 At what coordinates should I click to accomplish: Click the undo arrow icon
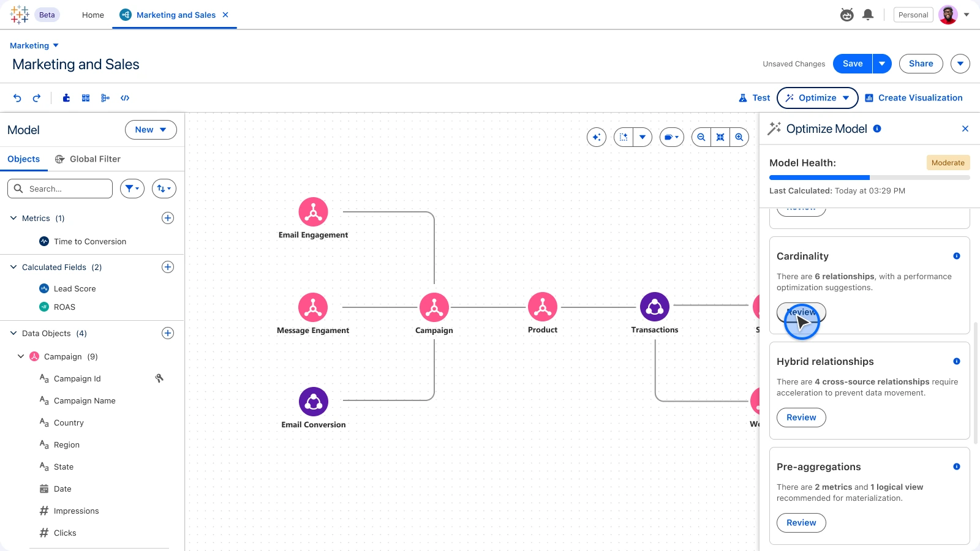[17, 98]
